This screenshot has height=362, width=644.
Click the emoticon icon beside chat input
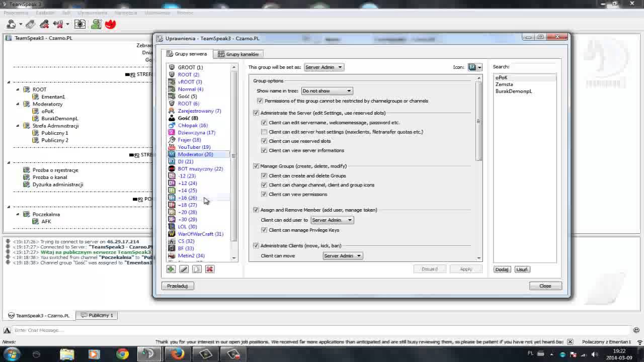click(x=636, y=330)
